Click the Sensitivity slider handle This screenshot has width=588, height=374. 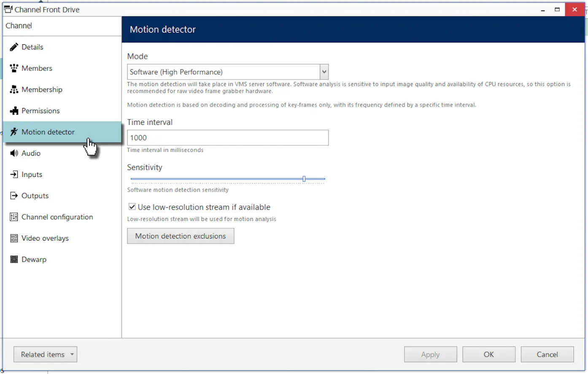click(x=304, y=179)
